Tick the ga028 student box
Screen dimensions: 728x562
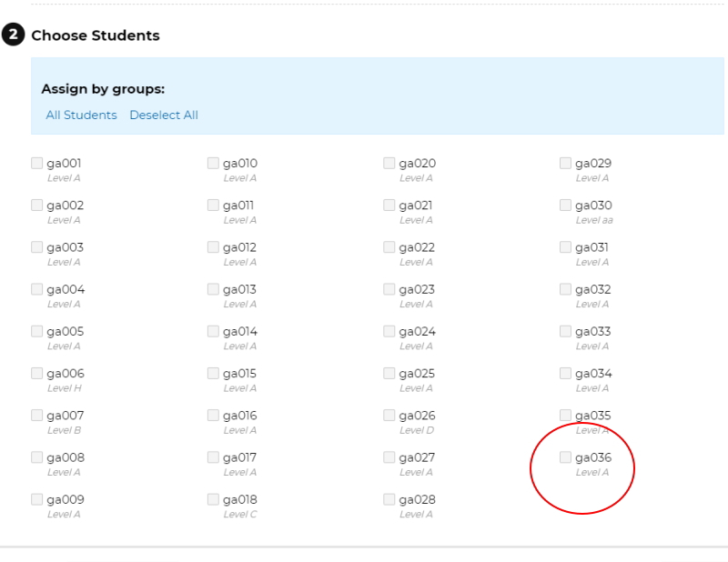[389, 499]
